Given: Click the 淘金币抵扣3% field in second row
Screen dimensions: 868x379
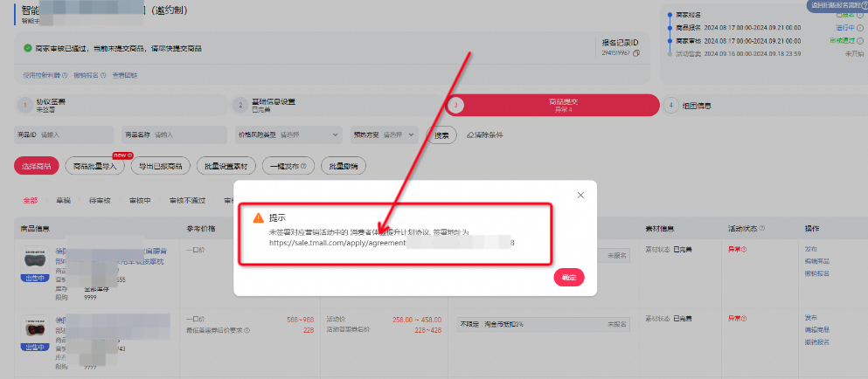Looking at the screenshot, I should [x=544, y=324].
